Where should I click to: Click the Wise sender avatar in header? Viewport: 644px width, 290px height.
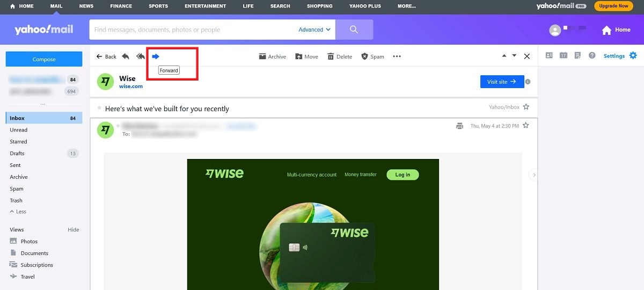coord(105,82)
